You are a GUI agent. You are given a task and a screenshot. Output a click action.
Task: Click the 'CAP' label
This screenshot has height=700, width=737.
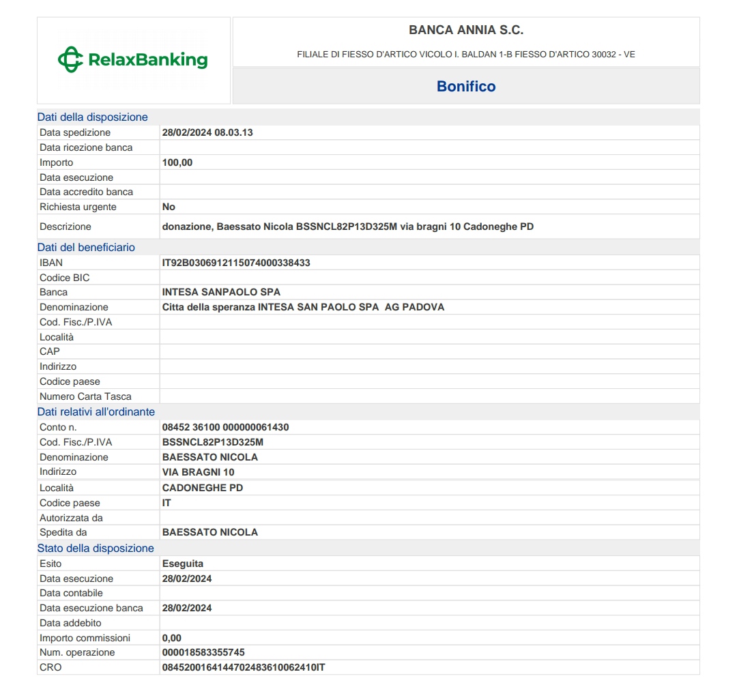(49, 351)
